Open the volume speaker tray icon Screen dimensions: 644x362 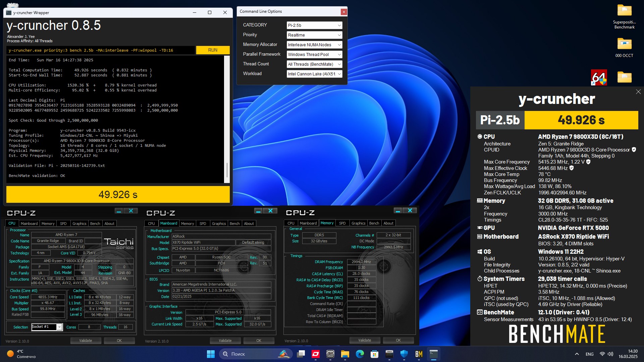click(x=610, y=354)
